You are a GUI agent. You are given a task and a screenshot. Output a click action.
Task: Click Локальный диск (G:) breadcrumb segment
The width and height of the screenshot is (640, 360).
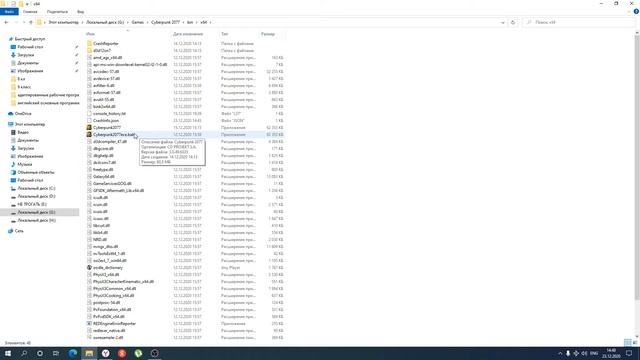coord(105,22)
